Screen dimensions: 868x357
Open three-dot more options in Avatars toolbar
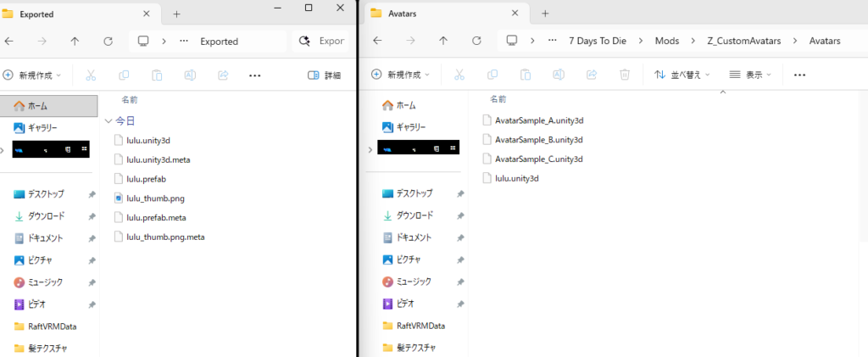(798, 75)
